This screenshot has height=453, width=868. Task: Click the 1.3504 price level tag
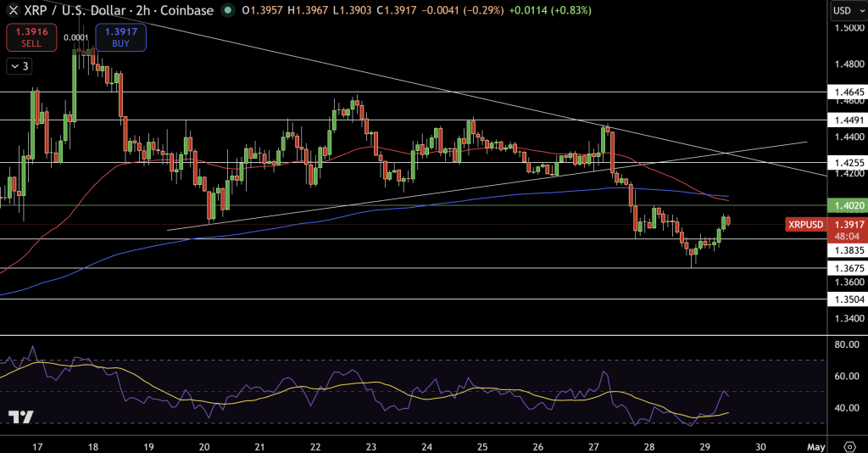point(848,299)
